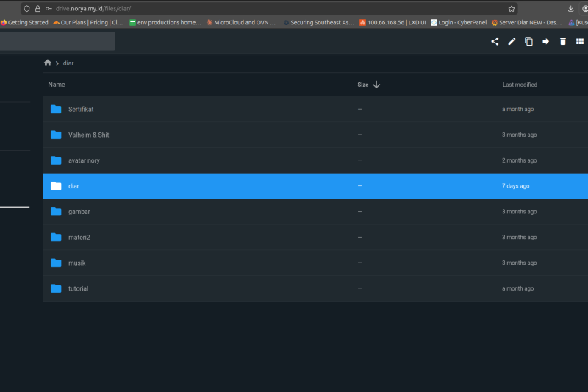
Task: Toggle the grid view layout icon
Action: pyautogui.click(x=580, y=42)
